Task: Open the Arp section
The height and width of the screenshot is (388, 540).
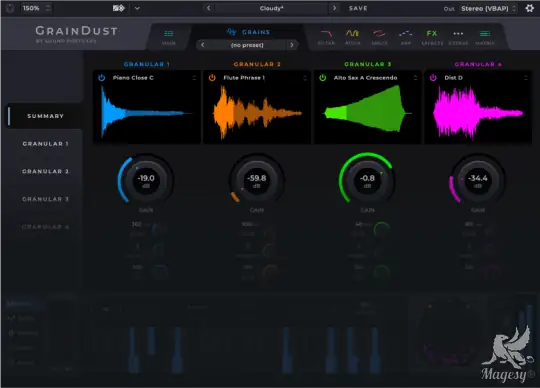Action: 406,37
